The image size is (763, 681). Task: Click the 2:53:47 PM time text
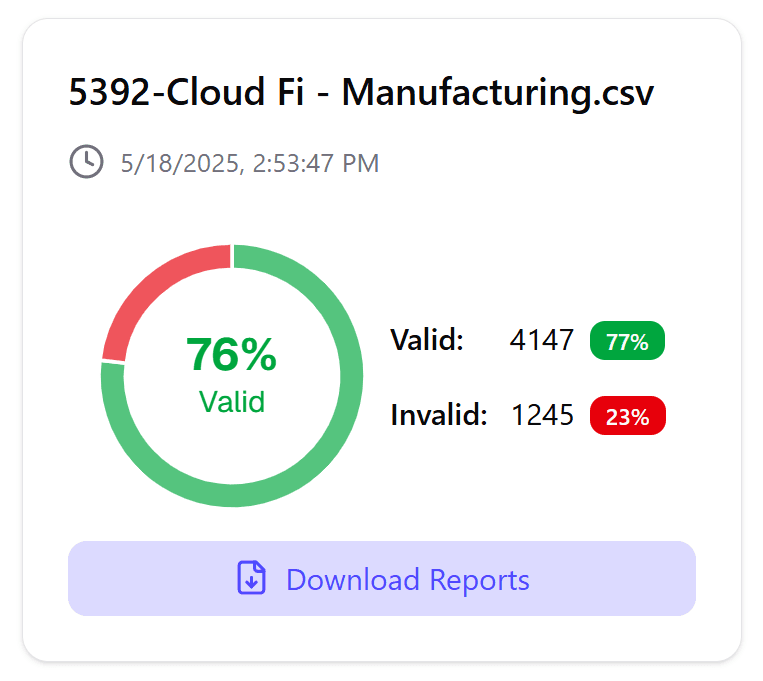point(316,163)
